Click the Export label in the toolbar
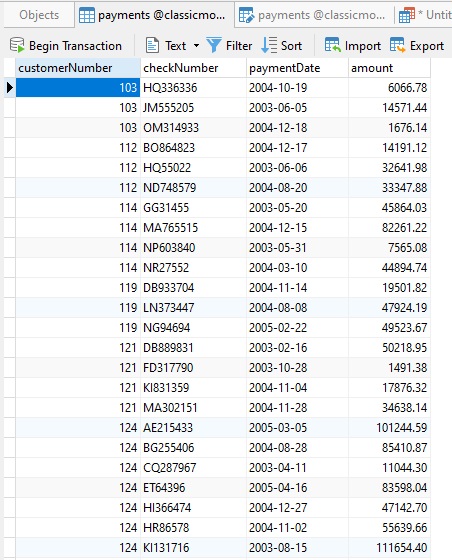 (427, 46)
